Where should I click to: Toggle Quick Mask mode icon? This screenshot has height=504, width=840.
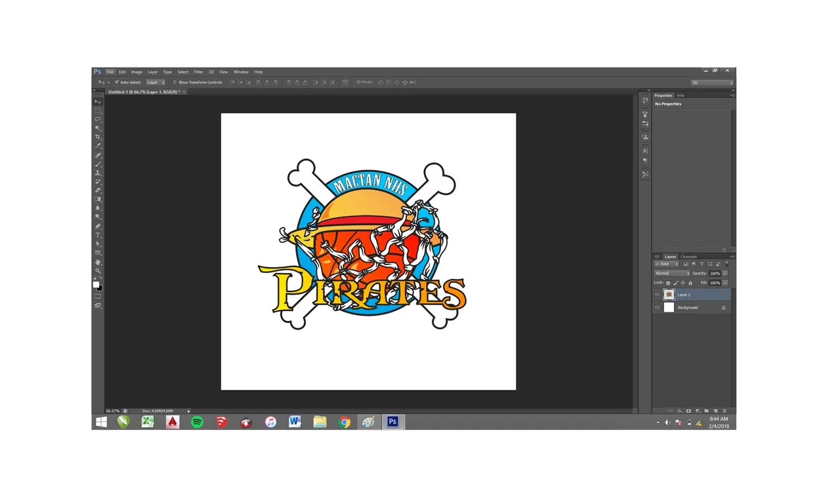(x=98, y=296)
